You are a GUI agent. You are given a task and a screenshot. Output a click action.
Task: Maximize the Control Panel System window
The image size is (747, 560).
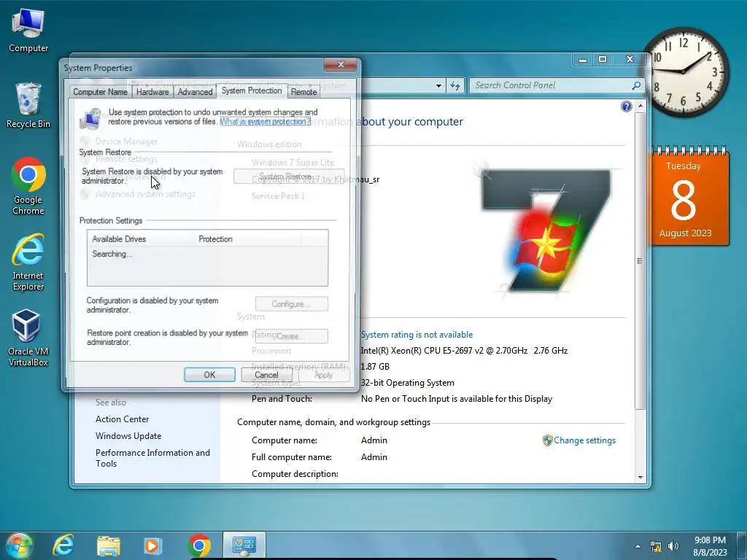coord(603,60)
